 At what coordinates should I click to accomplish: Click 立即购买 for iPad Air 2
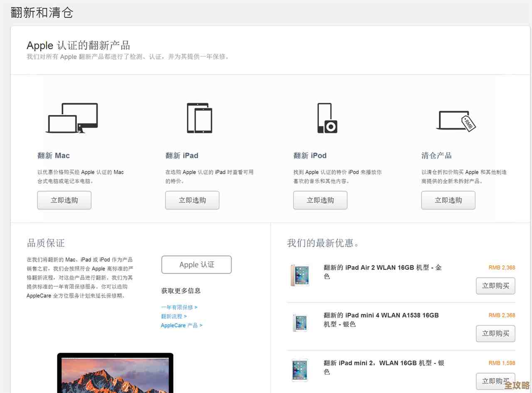tap(495, 286)
